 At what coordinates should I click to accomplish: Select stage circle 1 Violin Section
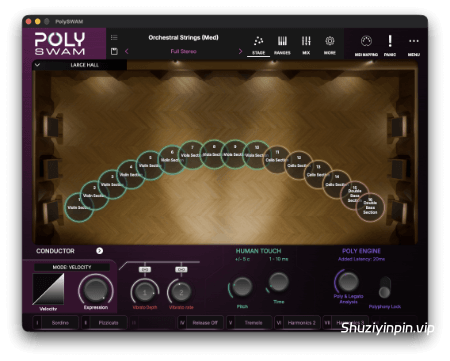tap(79, 207)
